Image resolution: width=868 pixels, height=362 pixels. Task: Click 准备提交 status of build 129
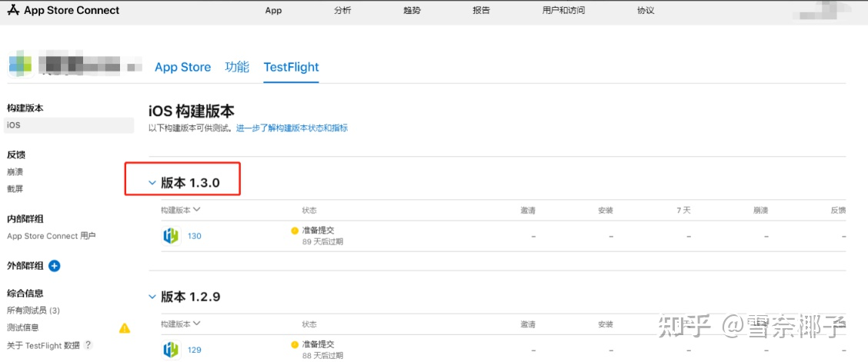point(319,344)
